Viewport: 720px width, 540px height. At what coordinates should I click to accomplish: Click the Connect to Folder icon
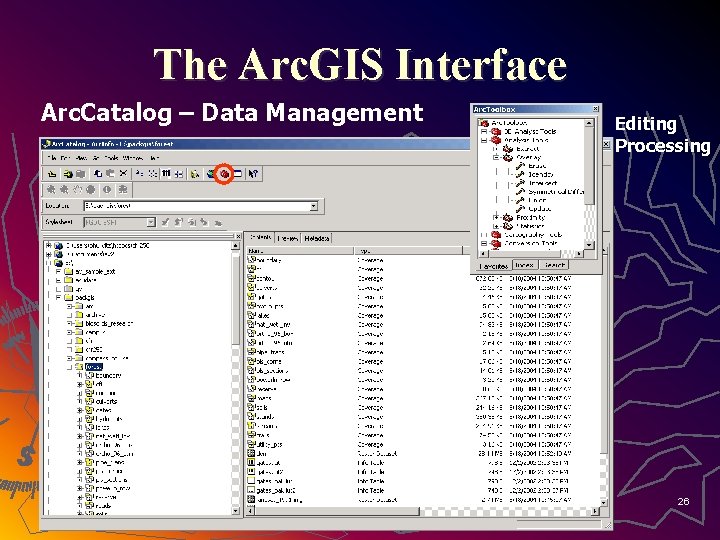pyautogui.click(x=68, y=174)
